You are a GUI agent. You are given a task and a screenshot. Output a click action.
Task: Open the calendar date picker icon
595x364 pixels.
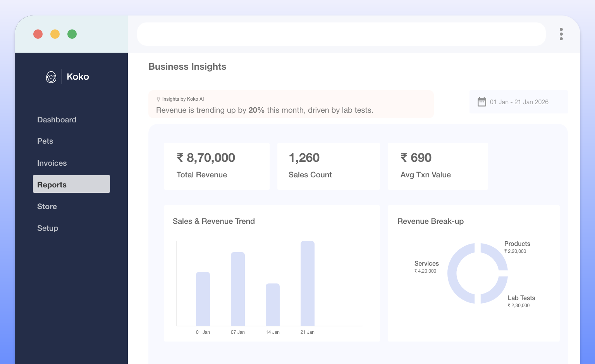(x=482, y=102)
